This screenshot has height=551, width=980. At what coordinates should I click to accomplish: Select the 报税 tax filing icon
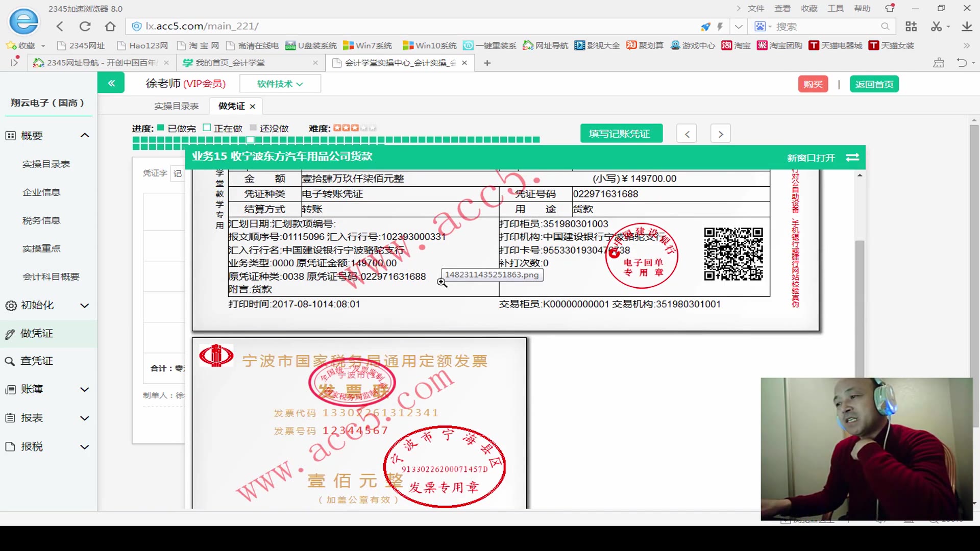(x=10, y=446)
